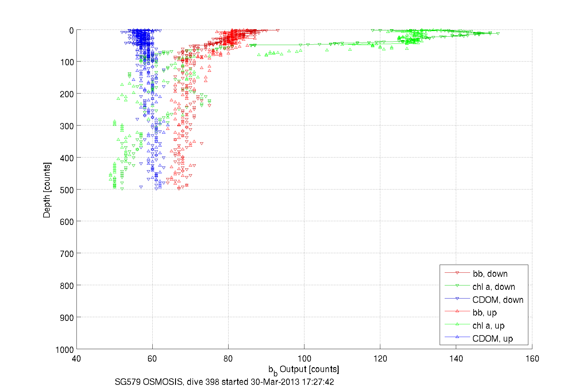Click the x-axis tick label 140
Screen dimensions: 588x392
tap(456, 359)
